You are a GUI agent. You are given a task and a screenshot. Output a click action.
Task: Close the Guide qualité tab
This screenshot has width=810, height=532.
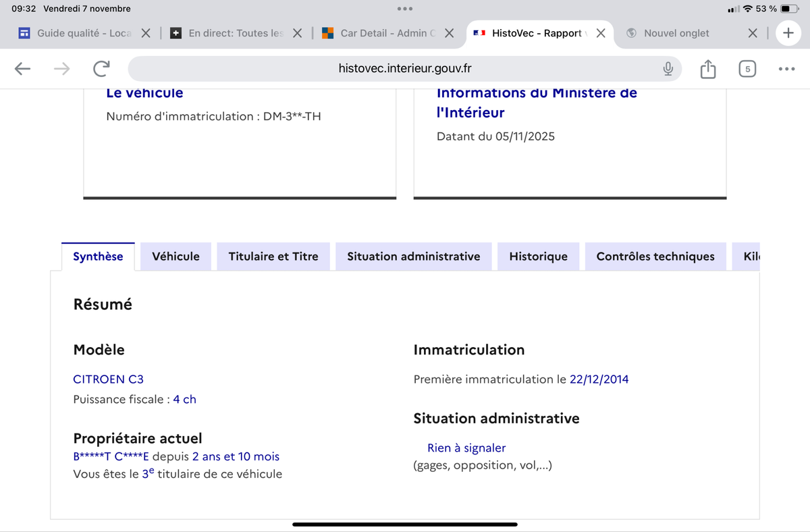146,33
